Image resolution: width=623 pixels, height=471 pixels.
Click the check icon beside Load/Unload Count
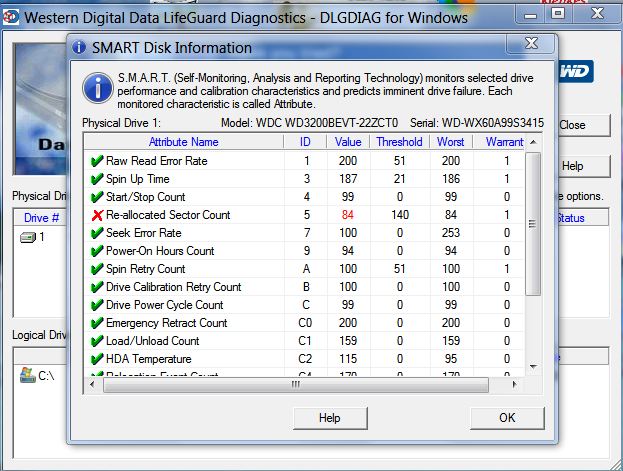(x=97, y=341)
